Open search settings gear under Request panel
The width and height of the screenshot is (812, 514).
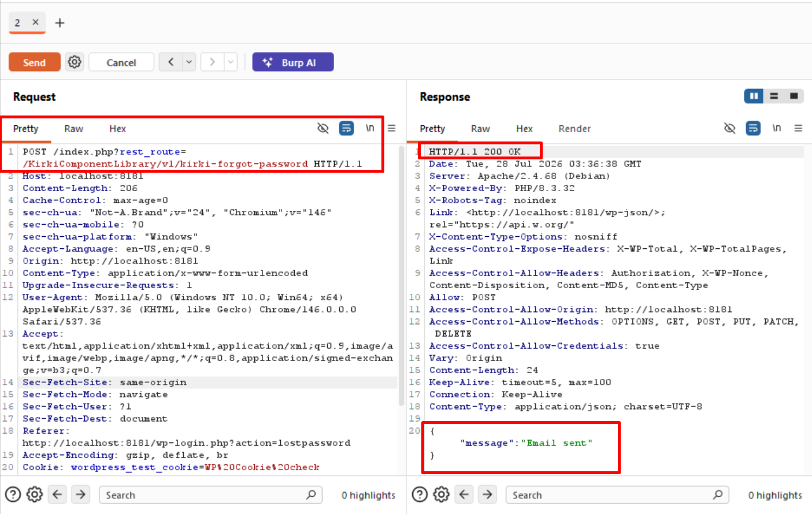click(35, 494)
